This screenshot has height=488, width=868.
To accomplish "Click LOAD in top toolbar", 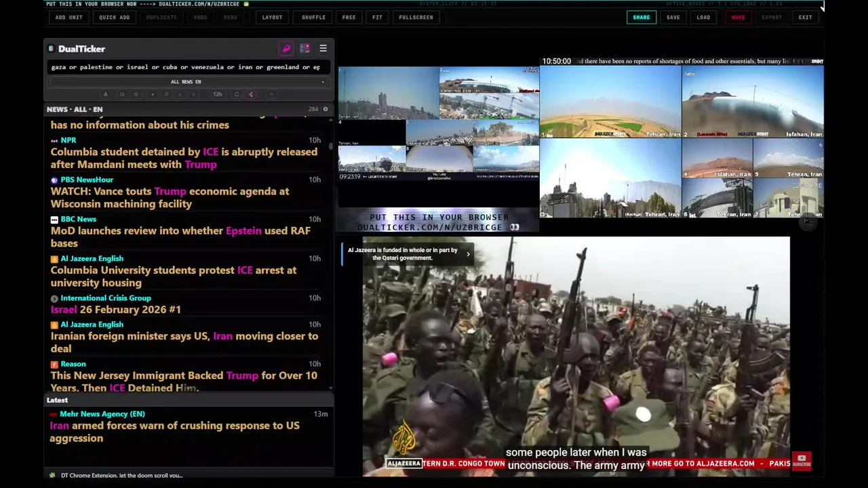I will coord(703,17).
